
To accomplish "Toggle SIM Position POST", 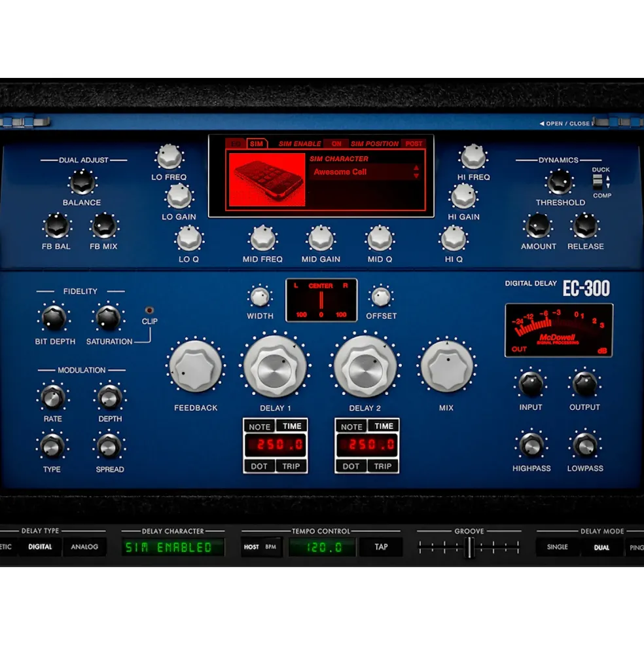I will pos(414,143).
